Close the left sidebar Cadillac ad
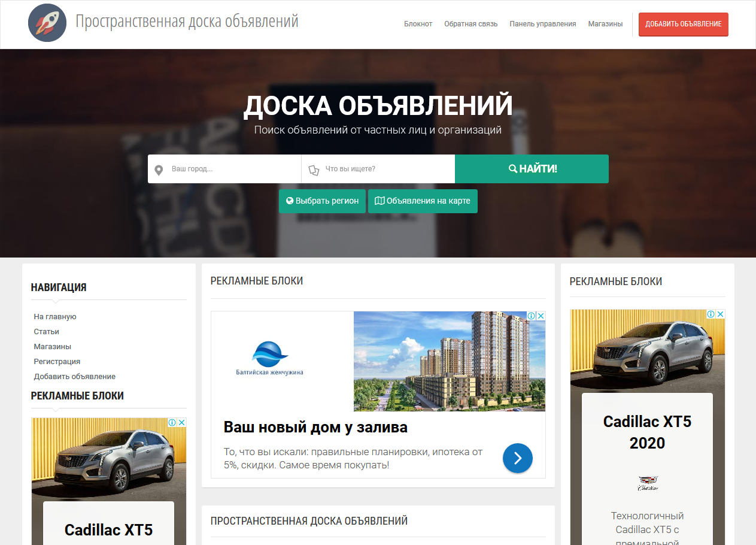This screenshot has height=545, width=756. tap(182, 422)
